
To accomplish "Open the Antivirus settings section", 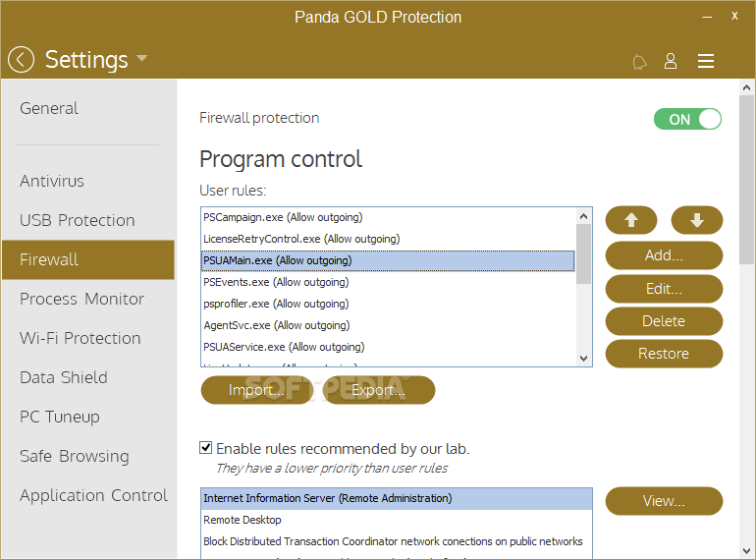I will point(52,181).
